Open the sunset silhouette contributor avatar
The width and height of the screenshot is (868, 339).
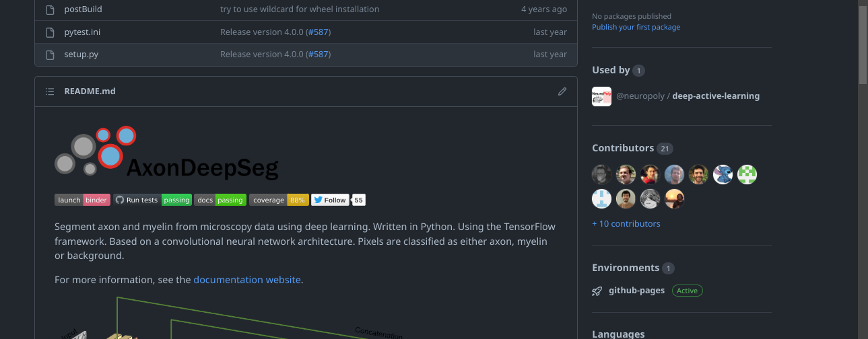point(674,198)
